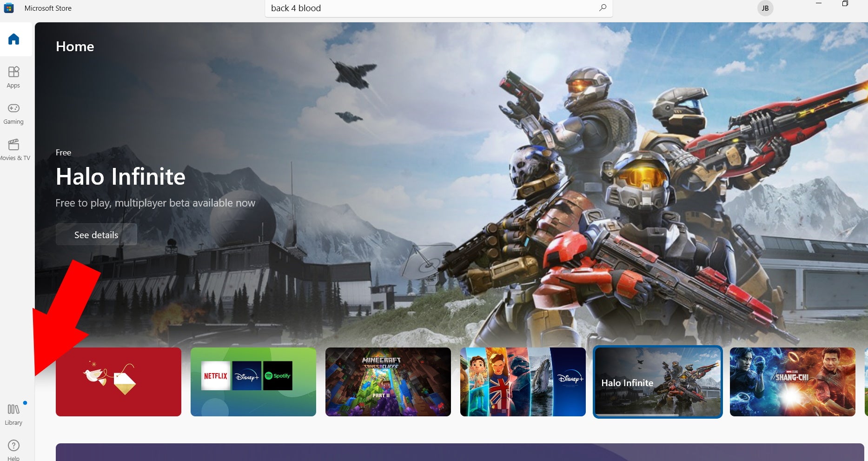868x461 pixels.
Task: Open the red holiday gift card tile
Action: point(119,382)
